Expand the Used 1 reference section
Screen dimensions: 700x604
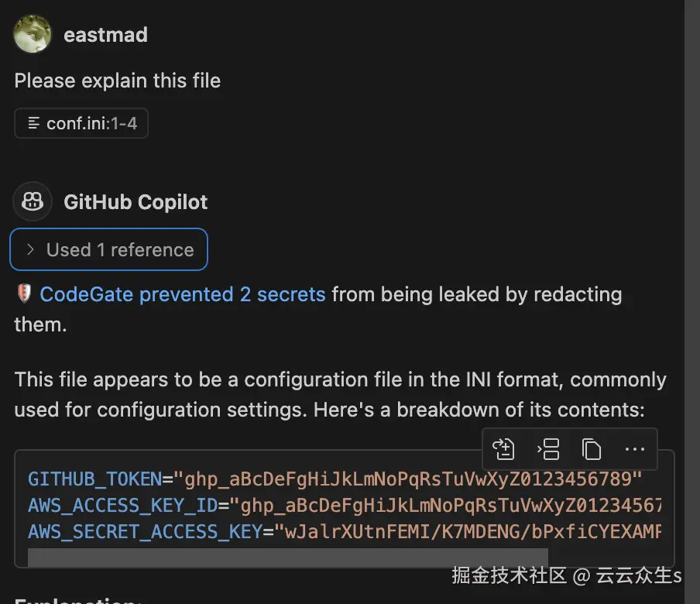[119, 250]
